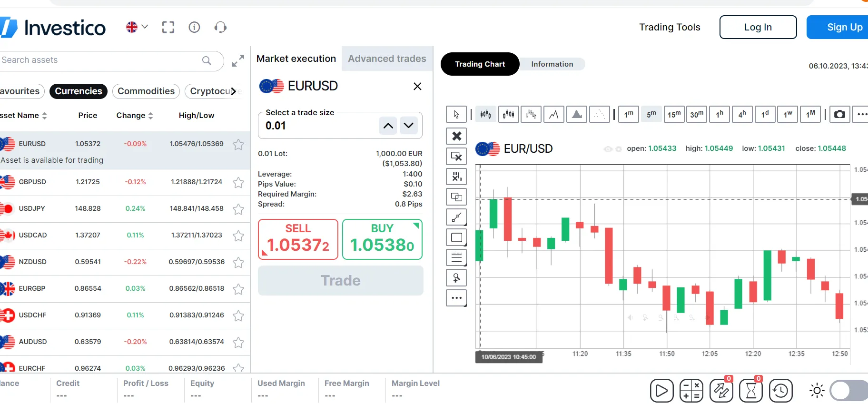Switch chart to line style
868x404 pixels.
coord(554,114)
